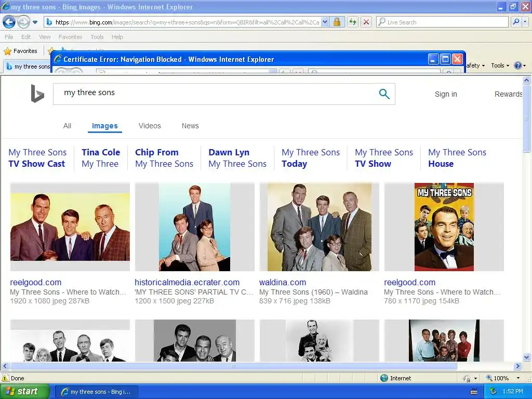Open My Three Sons TV Show Cast suggestion
532x399 pixels.
pos(37,158)
